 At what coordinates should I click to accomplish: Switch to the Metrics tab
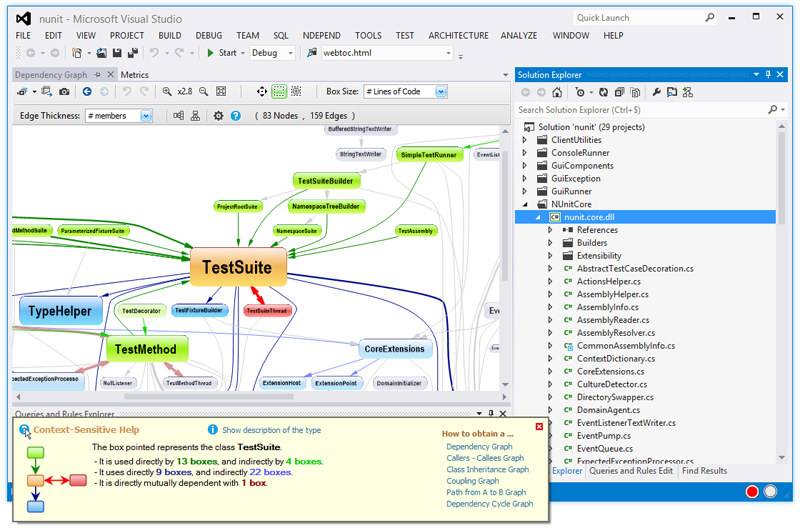134,75
